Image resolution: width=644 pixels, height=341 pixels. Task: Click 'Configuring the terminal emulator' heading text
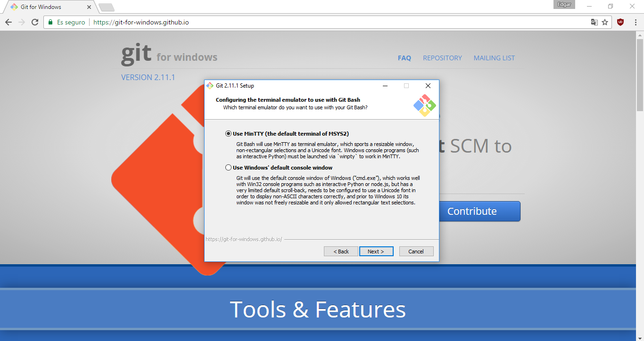click(x=288, y=100)
